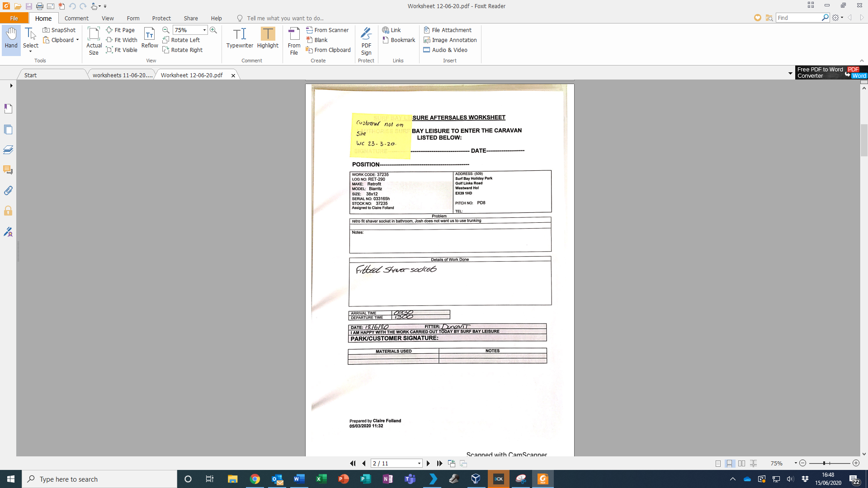
Task: Click the Fit Width button
Action: 122,40
